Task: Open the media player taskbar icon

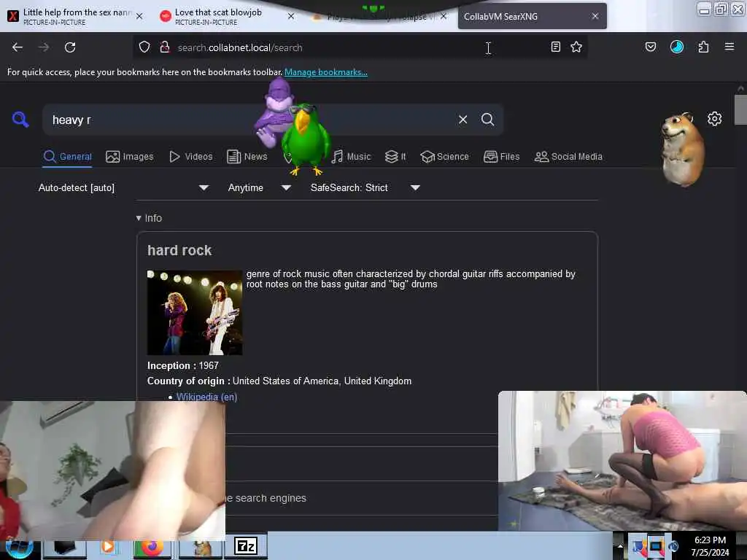Action: (108, 547)
